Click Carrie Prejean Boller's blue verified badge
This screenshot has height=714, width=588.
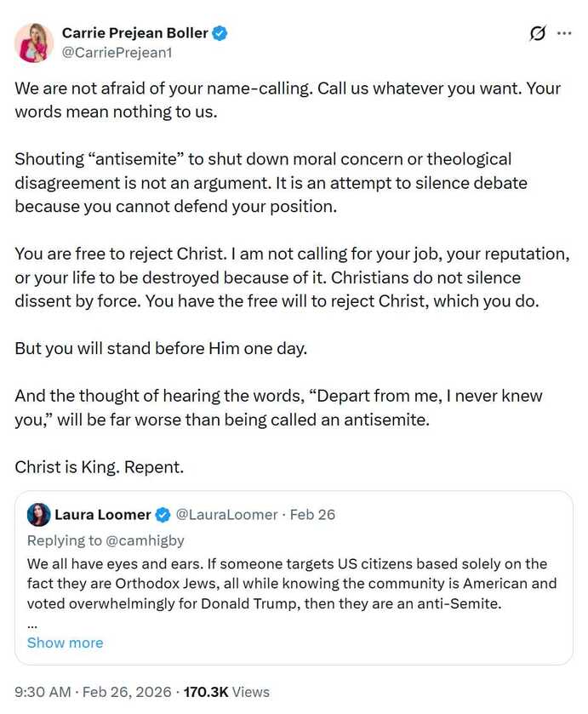coord(220,33)
